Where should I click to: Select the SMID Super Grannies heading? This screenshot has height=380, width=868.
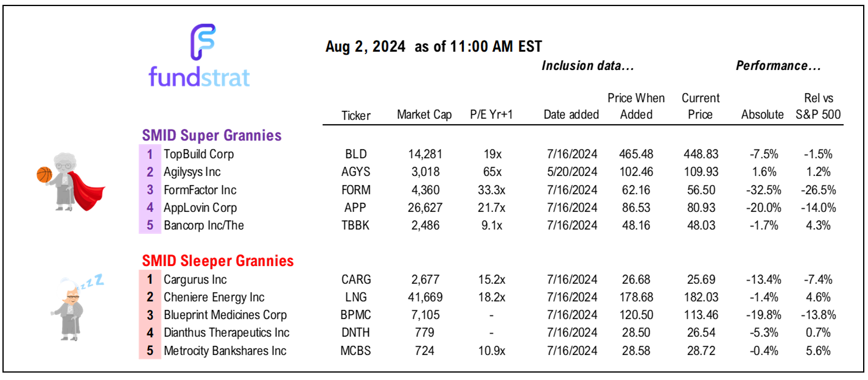pyautogui.click(x=212, y=135)
